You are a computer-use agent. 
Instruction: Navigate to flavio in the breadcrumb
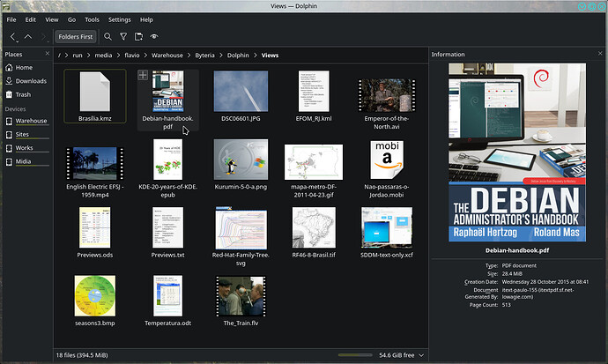[132, 56]
